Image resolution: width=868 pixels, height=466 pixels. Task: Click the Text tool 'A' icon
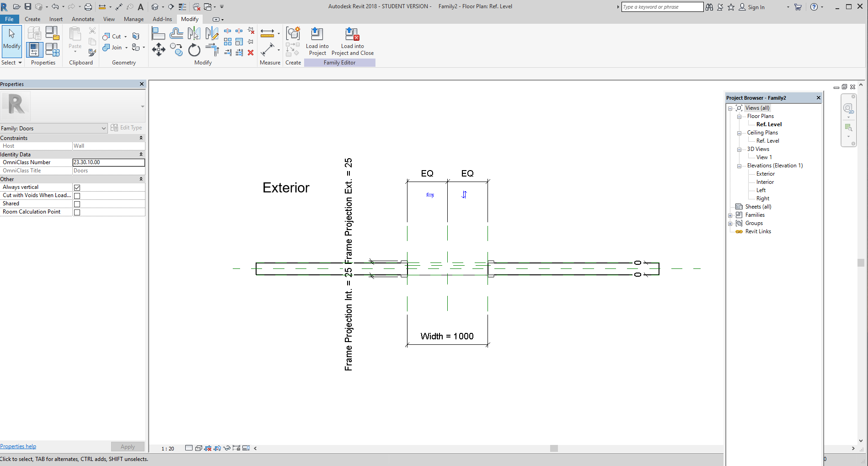click(140, 7)
